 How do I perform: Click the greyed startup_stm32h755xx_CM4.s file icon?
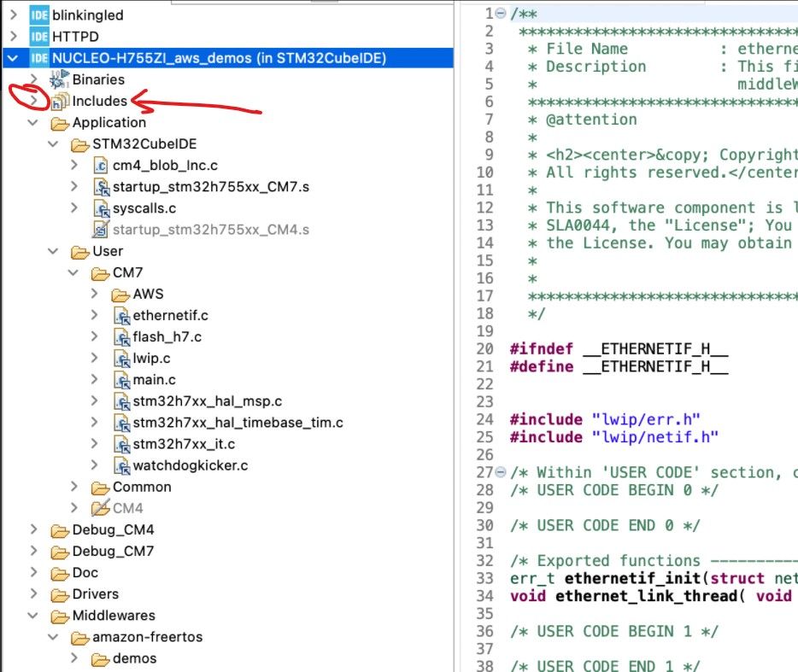(101, 230)
